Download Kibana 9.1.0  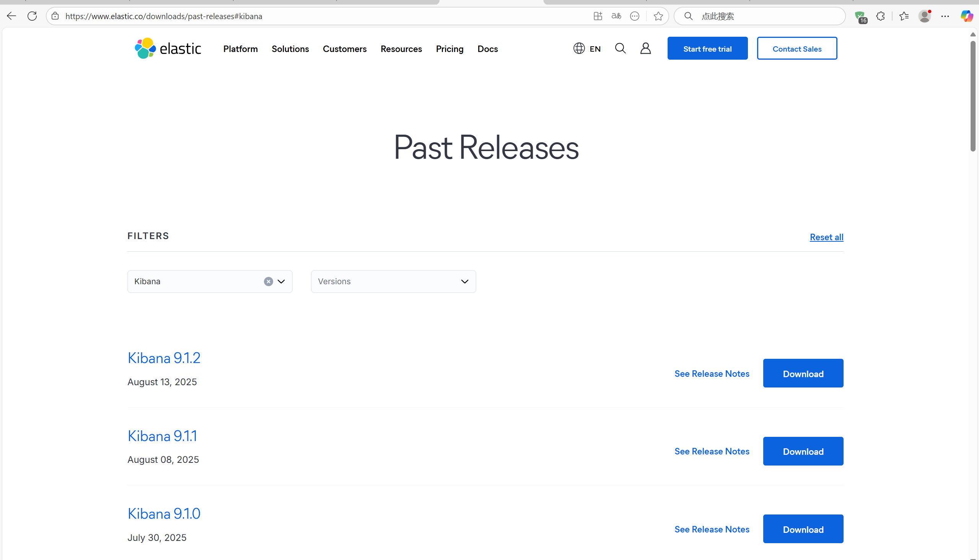[803, 529]
